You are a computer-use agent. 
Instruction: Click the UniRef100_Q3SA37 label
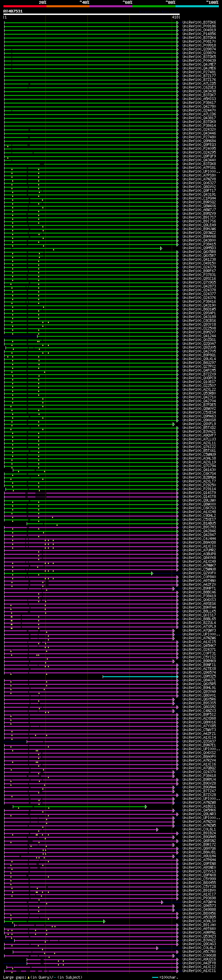tap(199, 741)
